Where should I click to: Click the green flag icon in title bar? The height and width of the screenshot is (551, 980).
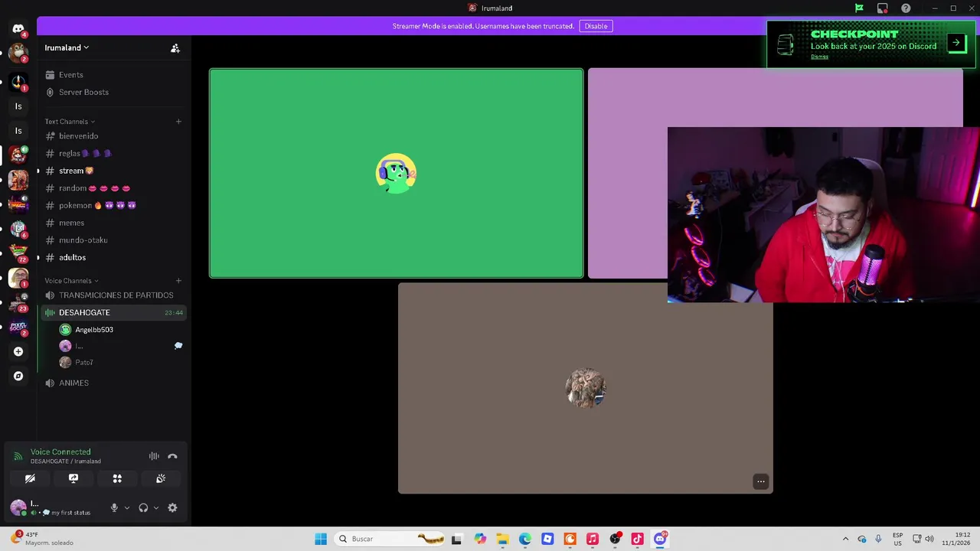859,8
